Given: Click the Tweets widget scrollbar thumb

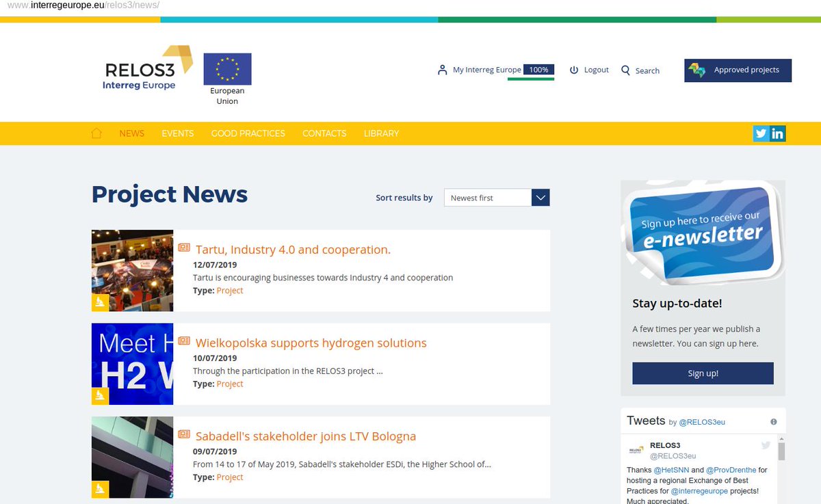Looking at the screenshot, I should 781,451.
